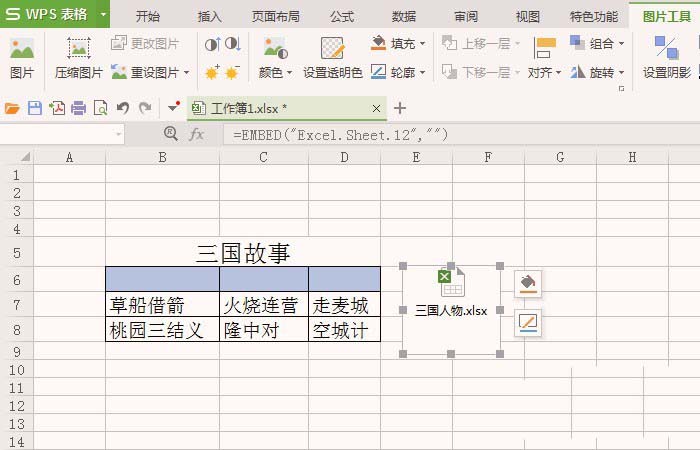Image resolution: width=700 pixels, height=450 pixels.
Task: Click the floating fill bucket button beside object
Action: pos(528,283)
